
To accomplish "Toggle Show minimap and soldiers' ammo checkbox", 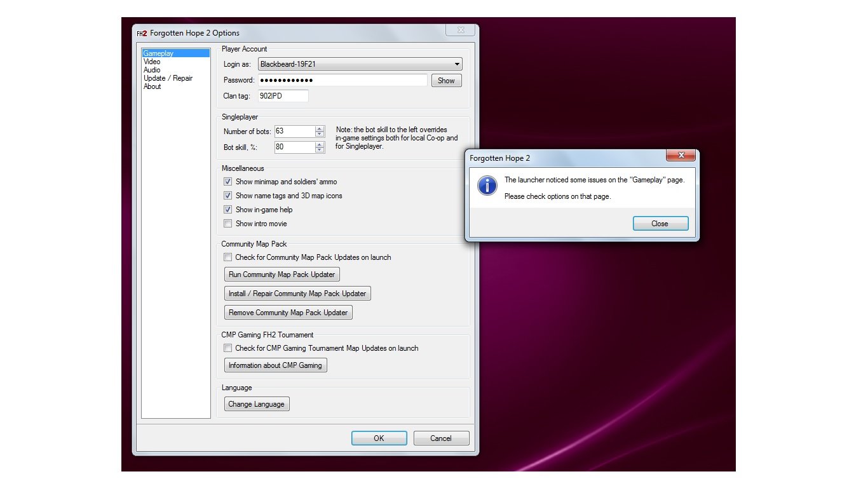I will point(228,182).
